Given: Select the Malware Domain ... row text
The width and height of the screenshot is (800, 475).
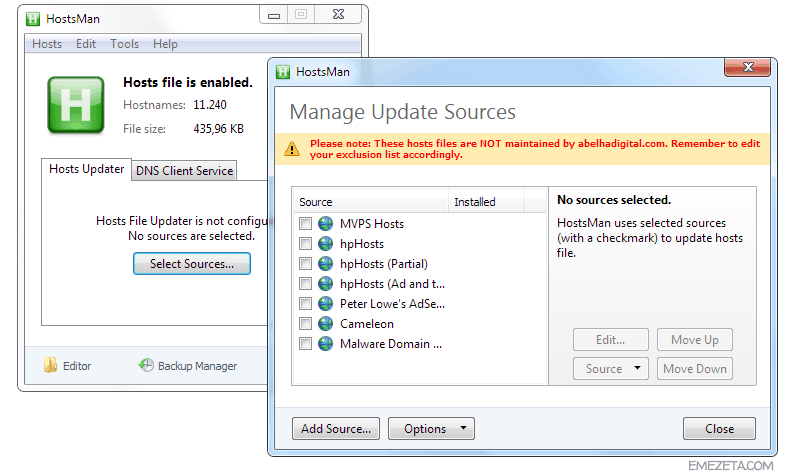Looking at the screenshot, I should 391,343.
